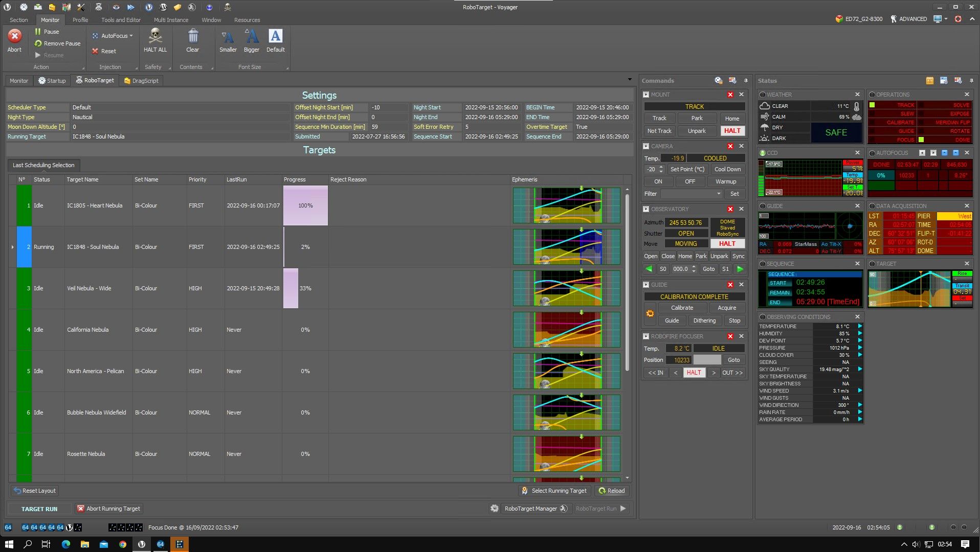This screenshot has height=552, width=980.
Task: Click the gear icon in the quick access toolbar
Action: 24,7
